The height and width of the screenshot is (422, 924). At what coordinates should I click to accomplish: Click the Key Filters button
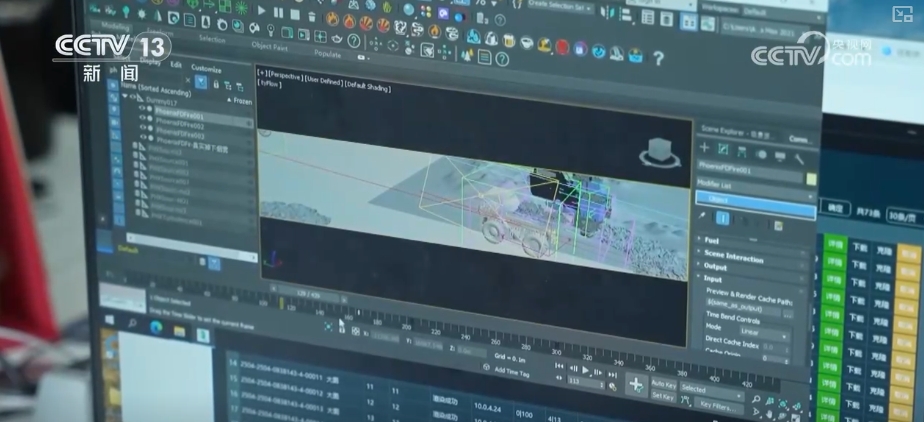coord(717,406)
